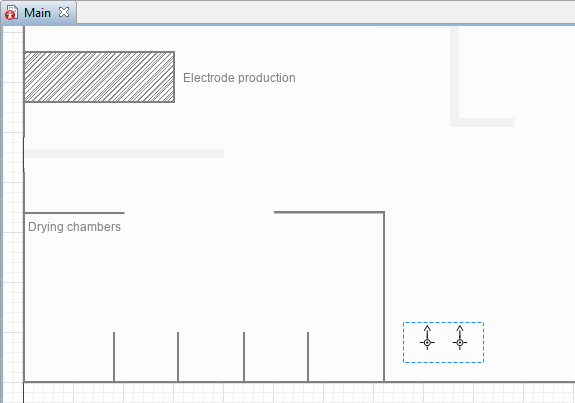575x403 pixels.
Task: Select the light gray horizontal bar below hatched rectangle
Action: [x=124, y=153]
